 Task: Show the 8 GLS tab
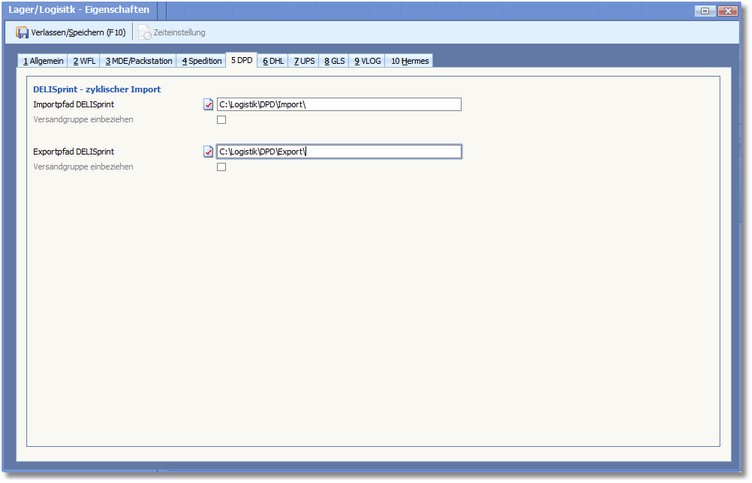pos(334,61)
